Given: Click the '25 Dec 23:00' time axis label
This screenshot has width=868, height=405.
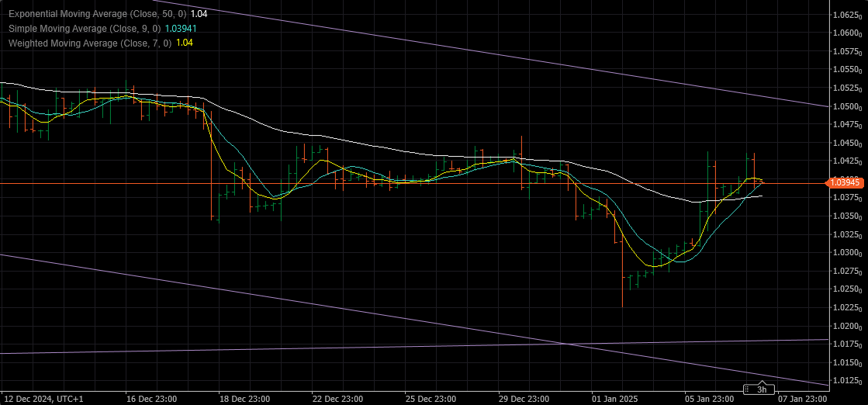Looking at the screenshot, I should pos(432,399).
